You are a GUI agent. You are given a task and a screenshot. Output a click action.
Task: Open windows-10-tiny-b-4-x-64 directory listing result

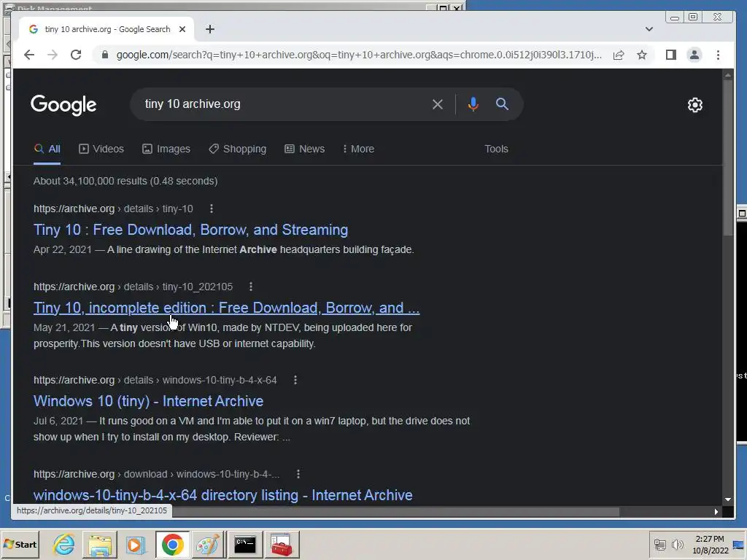tap(223, 495)
